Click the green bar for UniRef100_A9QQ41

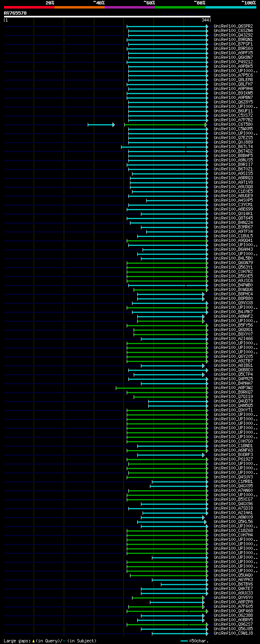coord(167,241)
